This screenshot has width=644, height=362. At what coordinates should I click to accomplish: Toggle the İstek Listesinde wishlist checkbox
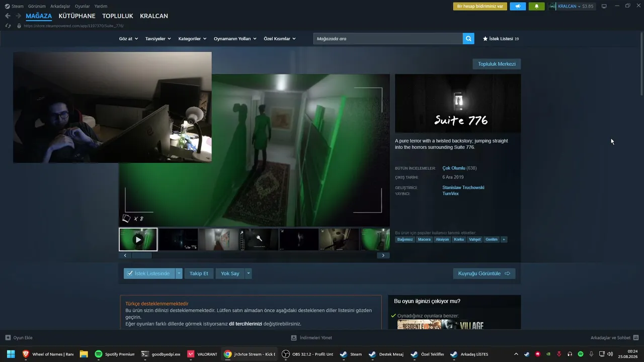[x=130, y=274]
